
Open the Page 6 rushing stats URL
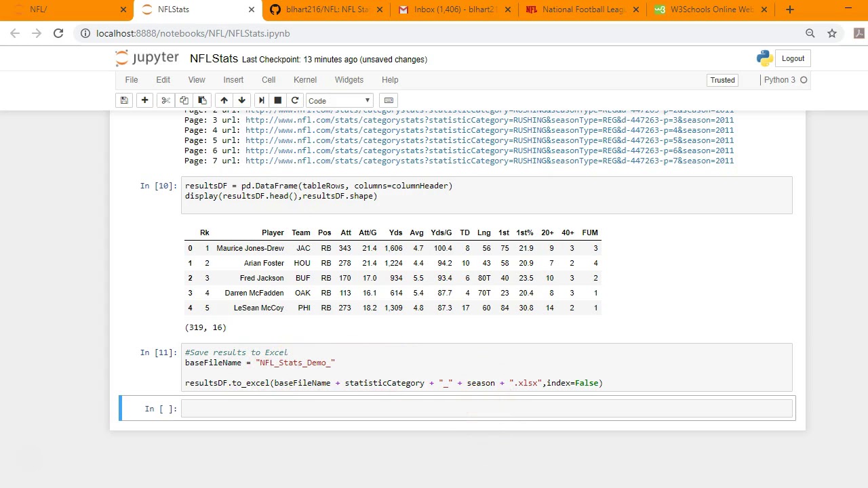pyautogui.click(x=490, y=150)
